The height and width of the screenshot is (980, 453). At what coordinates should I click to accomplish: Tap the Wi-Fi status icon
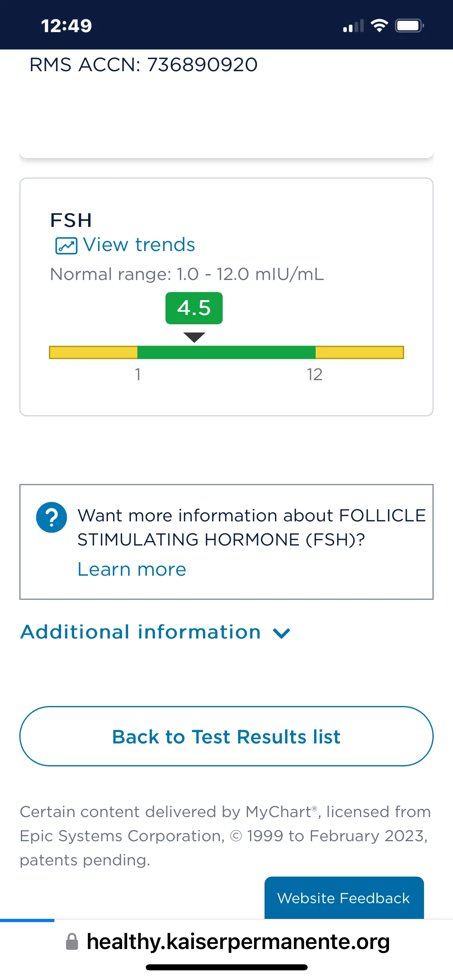click(379, 26)
